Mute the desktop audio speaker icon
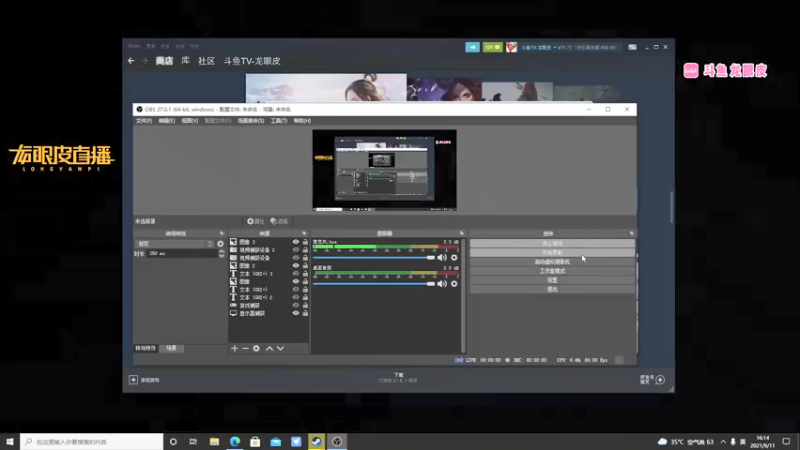This screenshot has height=450, width=800. tap(442, 284)
